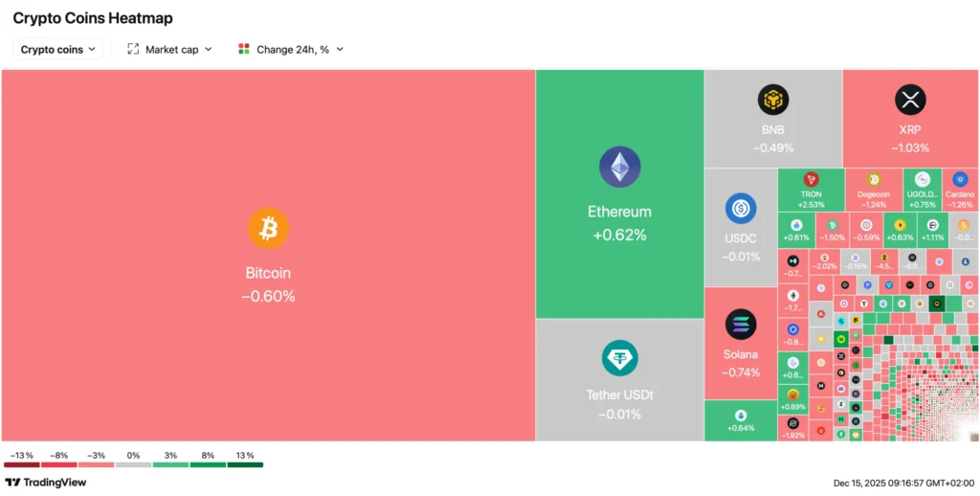Viewport: 980px width, 496px height.
Task: Click the dark red −13% legend swatch
Action: click(x=21, y=464)
